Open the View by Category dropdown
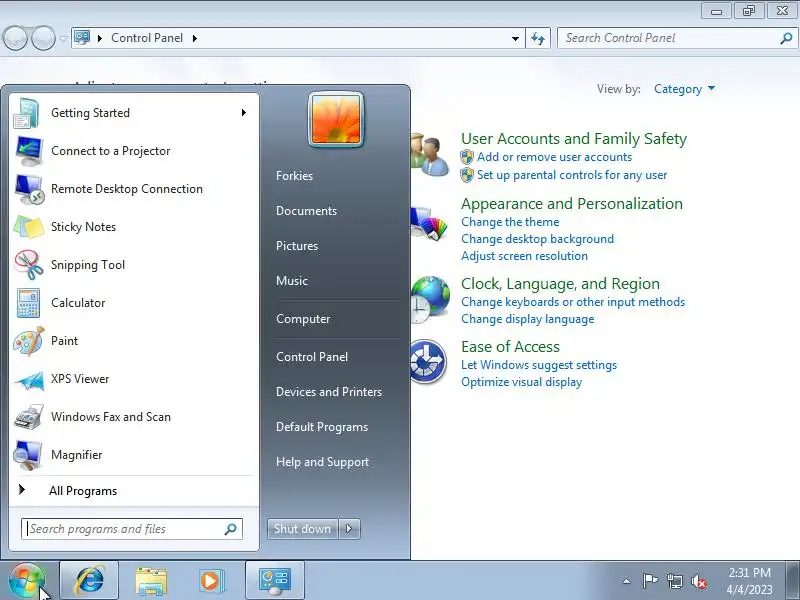The height and width of the screenshot is (600, 800). pos(684,89)
